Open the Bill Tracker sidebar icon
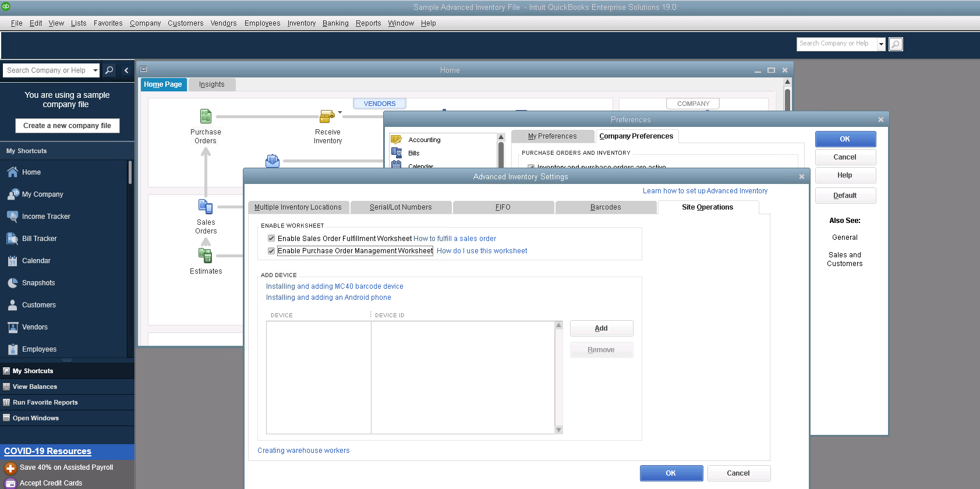The image size is (980, 489). [12, 239]
